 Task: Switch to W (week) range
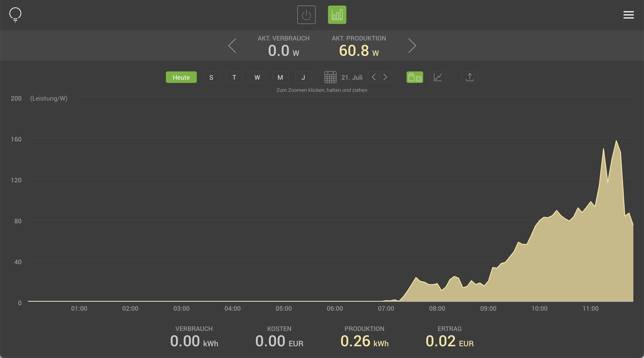pyautogui.click(x=257, y=77)
